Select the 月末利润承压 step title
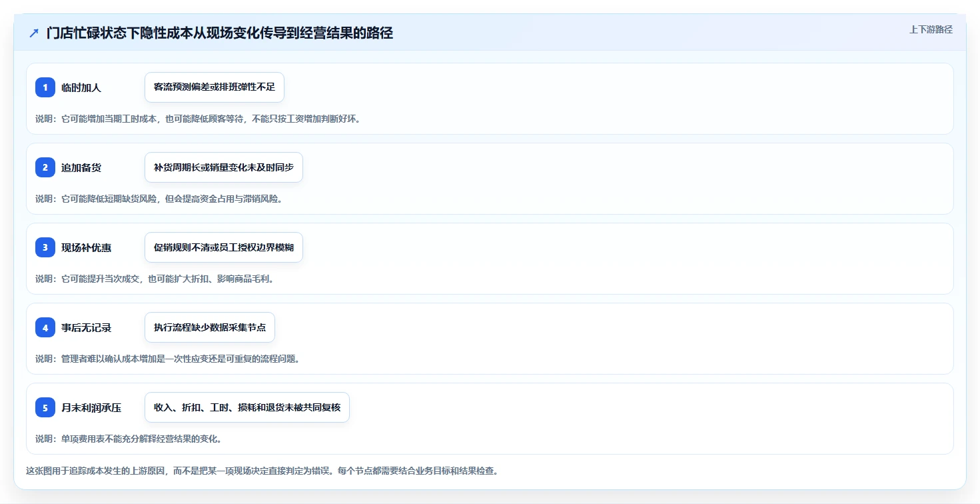The height and width of the screenshot is (504, 980). click(x=91, y=407)
